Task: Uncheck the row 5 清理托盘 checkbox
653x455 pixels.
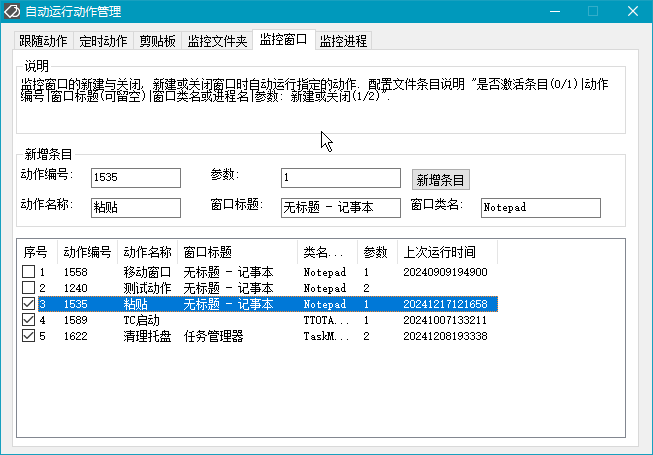Action: [28, 336]
